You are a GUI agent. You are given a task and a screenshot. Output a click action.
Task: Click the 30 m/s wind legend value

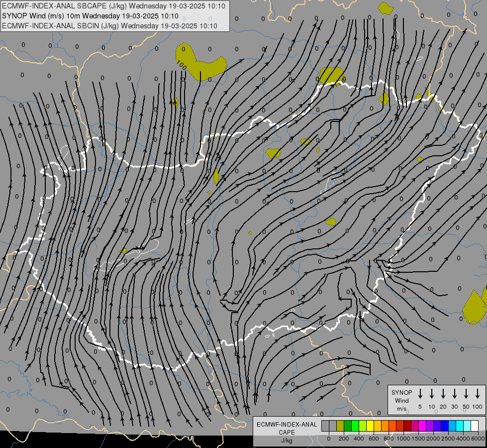click(454, 407)
